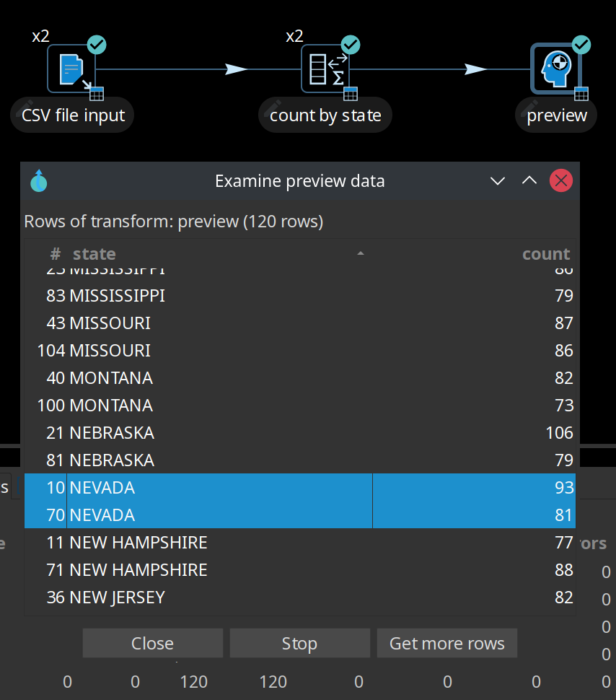This screenshot has width=616, height=700.
Task: Collapse dialog with the down chevron
Action: click(x=498, y=181)
